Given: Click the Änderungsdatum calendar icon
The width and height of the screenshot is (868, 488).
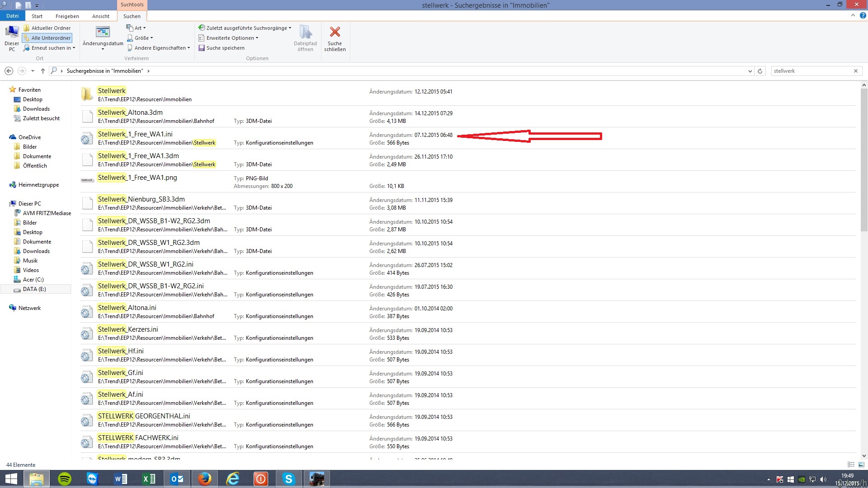Looking at the screenshot, I should click(x=103, y=32).
